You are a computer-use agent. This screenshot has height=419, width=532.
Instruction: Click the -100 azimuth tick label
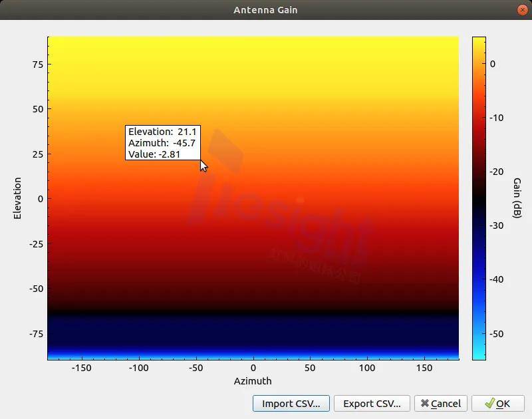(138, 368)
